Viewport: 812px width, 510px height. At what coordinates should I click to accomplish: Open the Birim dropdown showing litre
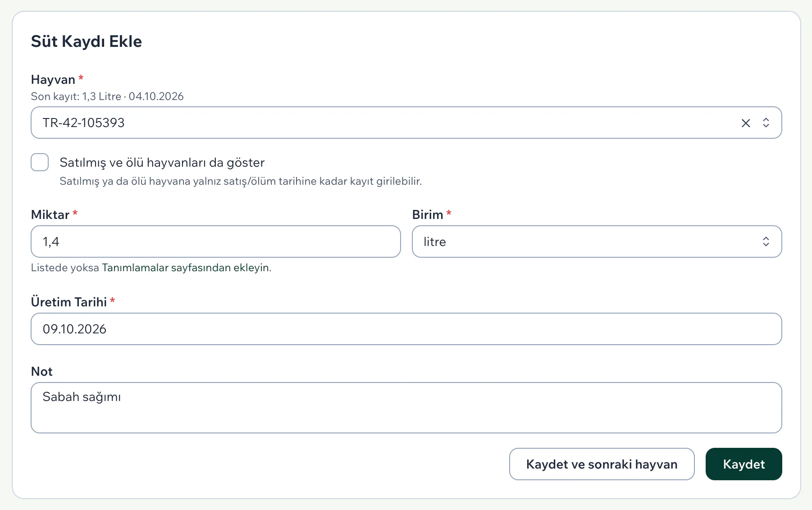coord(597,241)
